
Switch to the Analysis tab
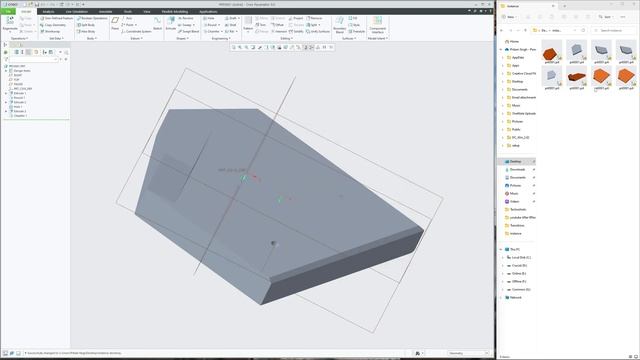[x=48, y=11]
